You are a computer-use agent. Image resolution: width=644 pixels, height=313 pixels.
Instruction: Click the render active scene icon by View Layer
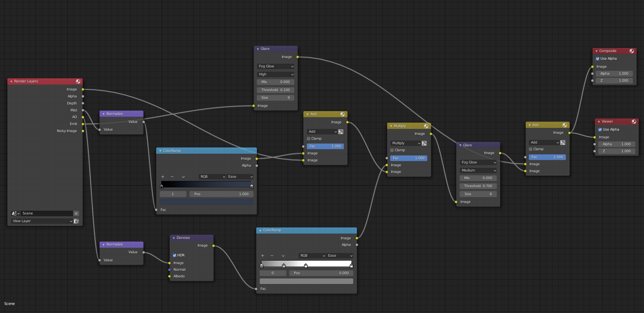pos(76,221)
